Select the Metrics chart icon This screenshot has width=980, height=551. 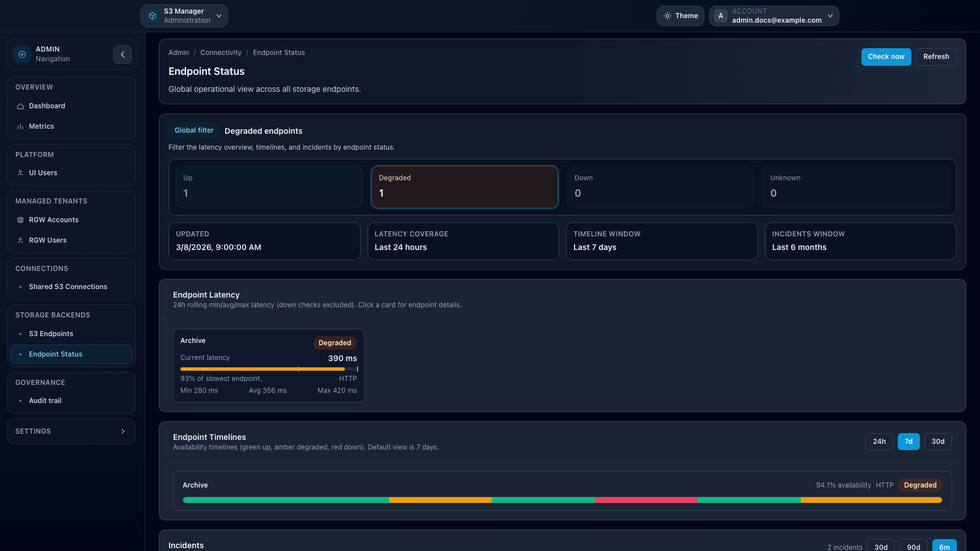pyautogui.click(x=20, y=126)
